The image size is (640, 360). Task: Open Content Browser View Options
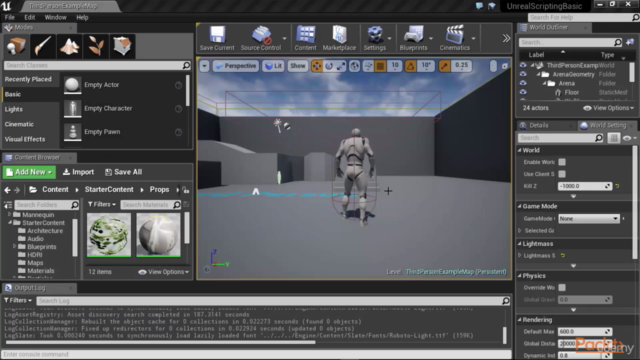[163, 272]
